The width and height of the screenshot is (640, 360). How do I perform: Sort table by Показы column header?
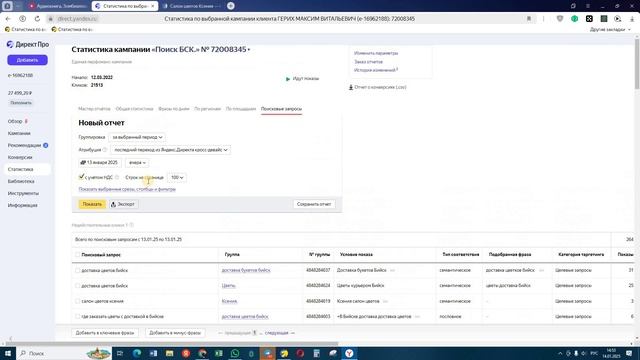click(625, 255)
